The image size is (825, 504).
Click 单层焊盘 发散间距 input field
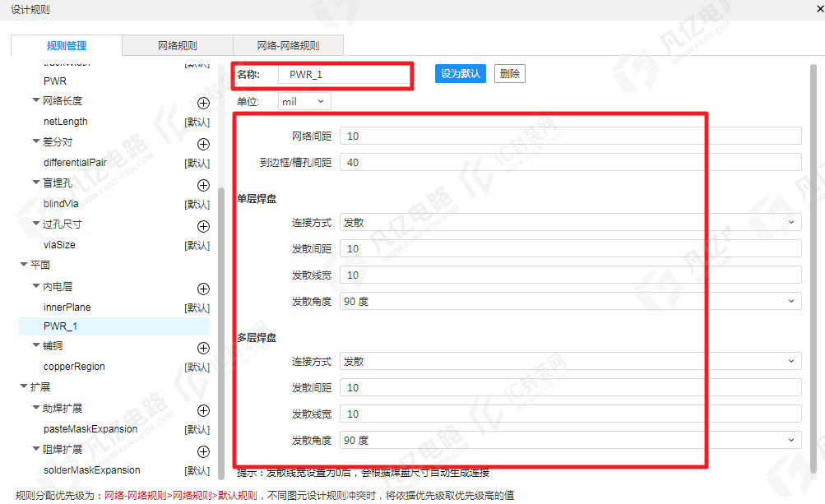click(570, 248)
